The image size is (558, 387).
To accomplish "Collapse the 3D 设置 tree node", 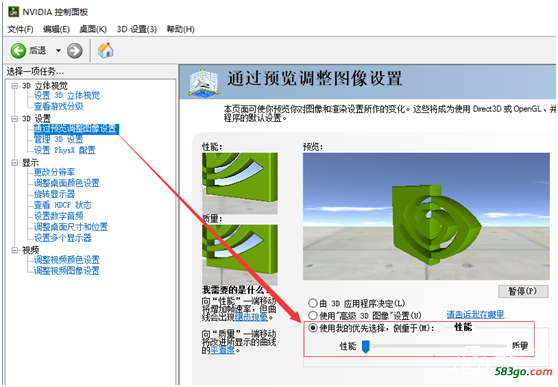I will pyautogui.click(x=15, y=119).
